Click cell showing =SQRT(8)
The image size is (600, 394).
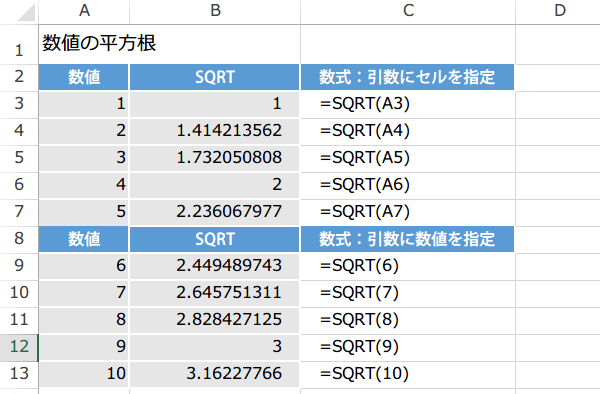click(x=407, y=320)
